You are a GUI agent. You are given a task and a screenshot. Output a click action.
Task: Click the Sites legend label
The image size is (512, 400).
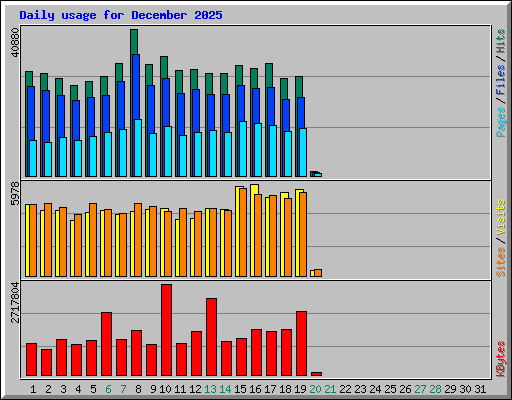(500, 262)
